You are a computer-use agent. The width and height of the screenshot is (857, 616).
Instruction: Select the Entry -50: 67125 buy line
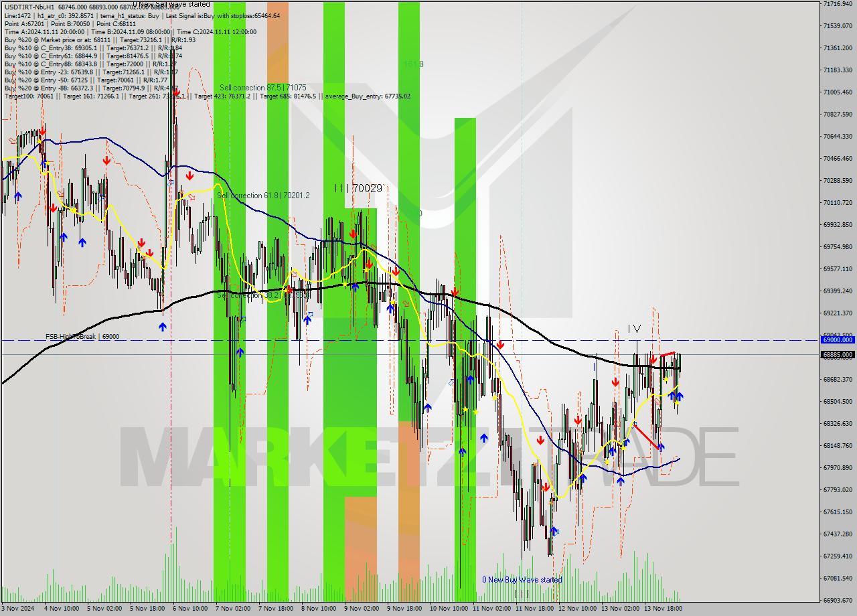(x=87, y=80)
